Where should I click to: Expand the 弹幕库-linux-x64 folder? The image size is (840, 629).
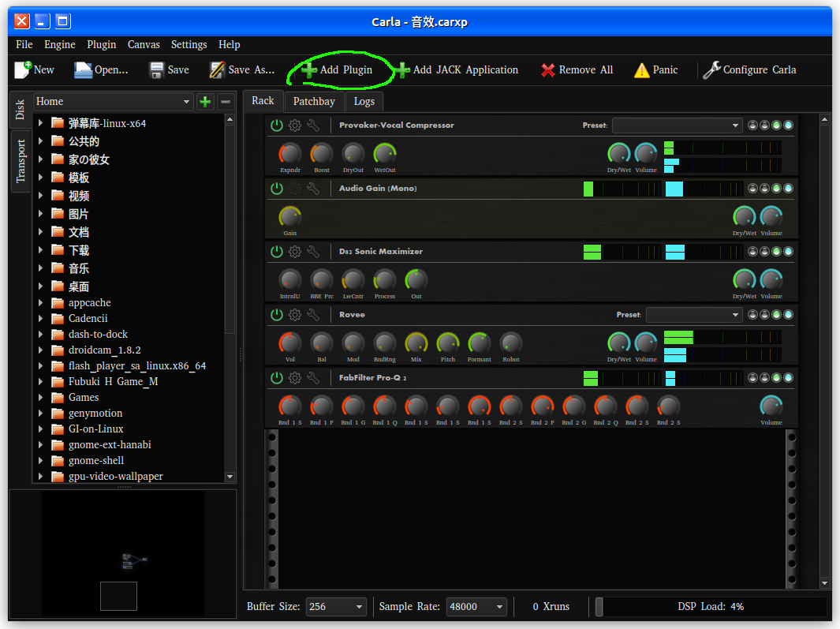pos(41,123)
